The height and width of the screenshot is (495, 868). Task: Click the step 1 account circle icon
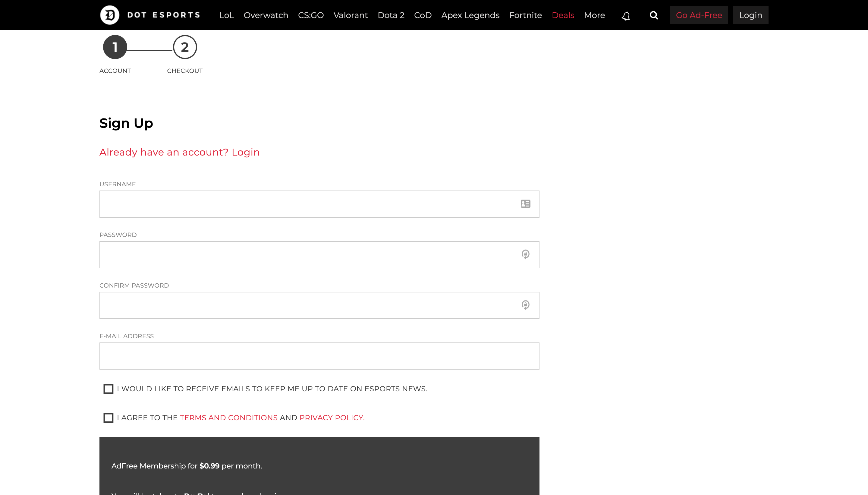point(115,46)
